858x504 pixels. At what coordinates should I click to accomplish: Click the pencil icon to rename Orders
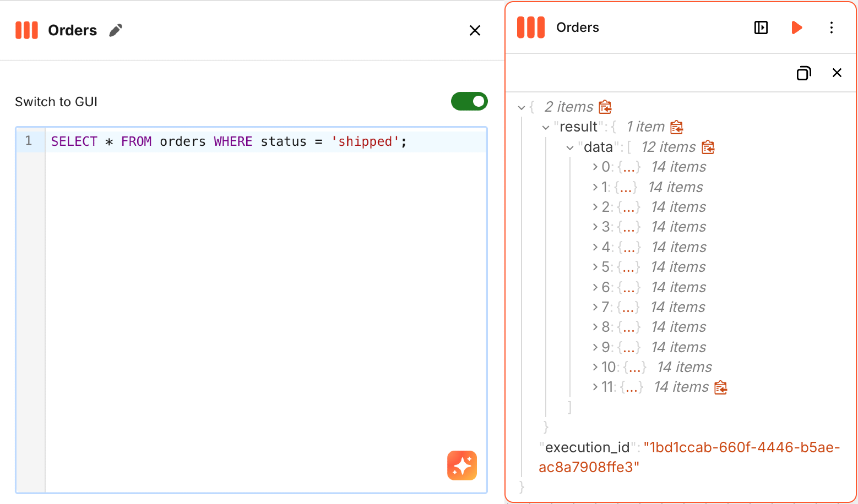116,30
